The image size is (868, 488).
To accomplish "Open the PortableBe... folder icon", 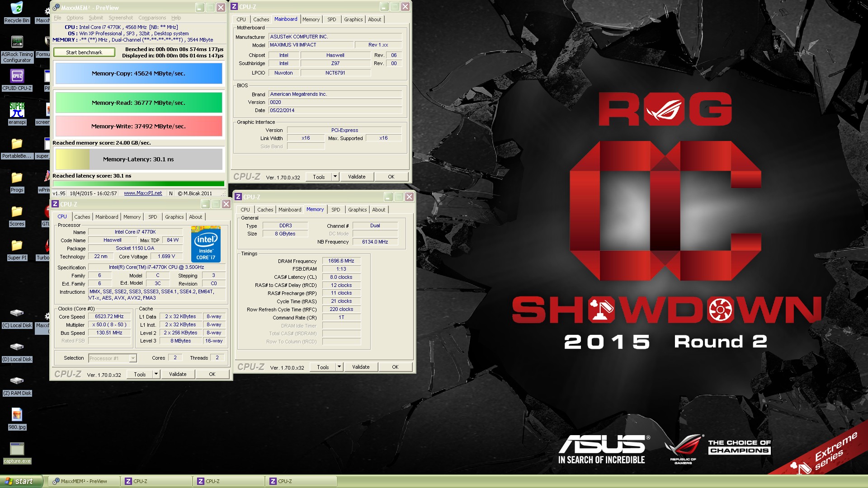I will click(17, 148).
